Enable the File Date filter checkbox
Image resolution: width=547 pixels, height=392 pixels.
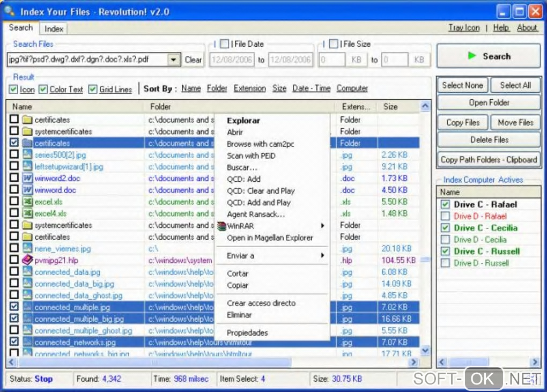[x=225, y=44]
